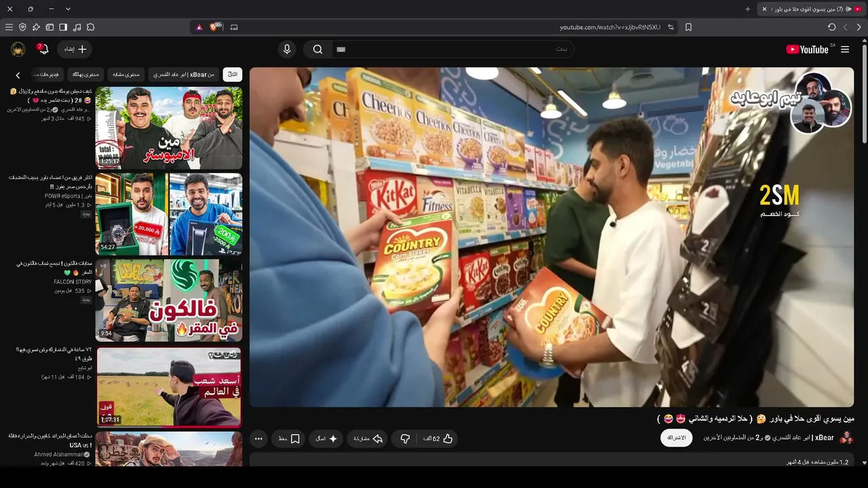The image size is (868, 488).
Task: Select the من xBear filter chip
Action: [183, 75]
